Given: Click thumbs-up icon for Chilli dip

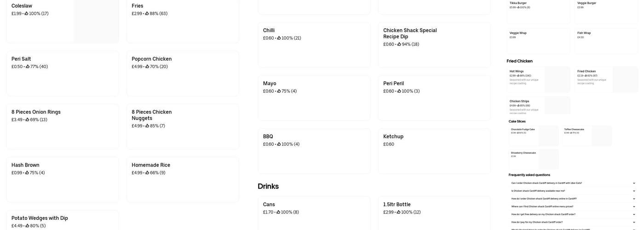Looking at the screenshot, I should click(x=279, y=38).
